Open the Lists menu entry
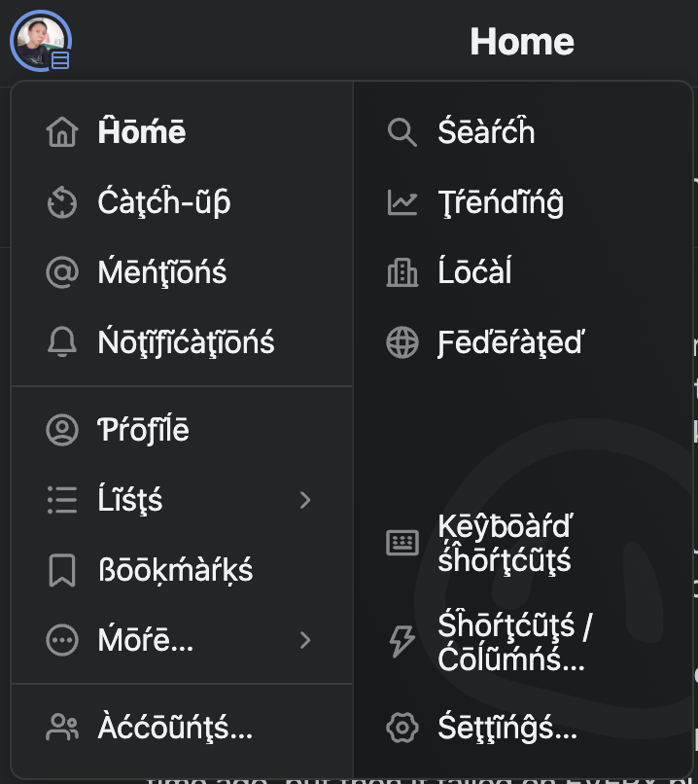This screenshot has width=698, height=784. point(130,500)
